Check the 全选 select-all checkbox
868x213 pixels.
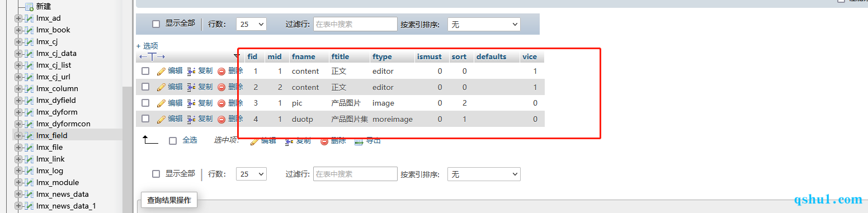pyautogui.click(x=173, y=141)
